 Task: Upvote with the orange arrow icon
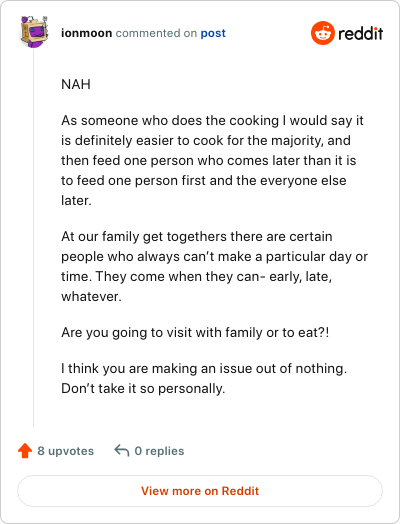pyautogui.click(x=25, y=450)
